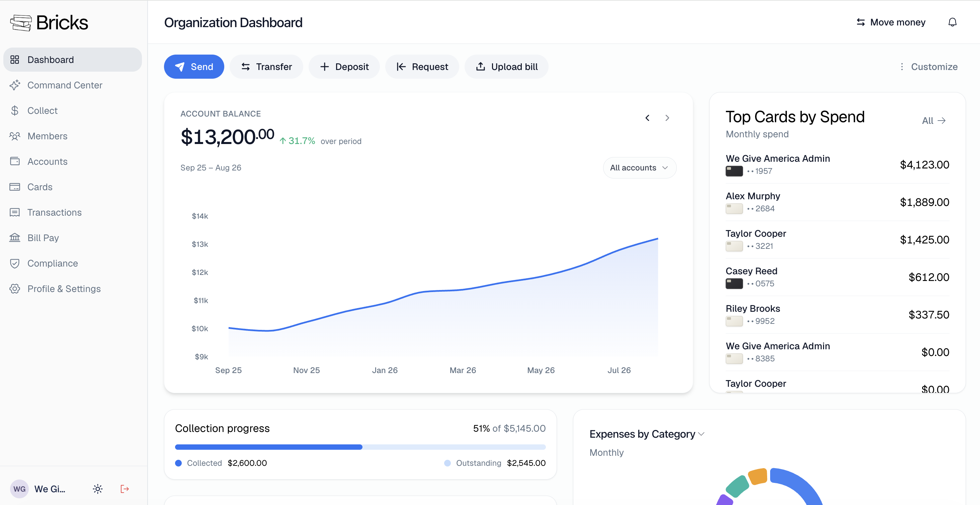Click the $1,425.00 spend amount
980x505 pixels.
coord(924,240)
